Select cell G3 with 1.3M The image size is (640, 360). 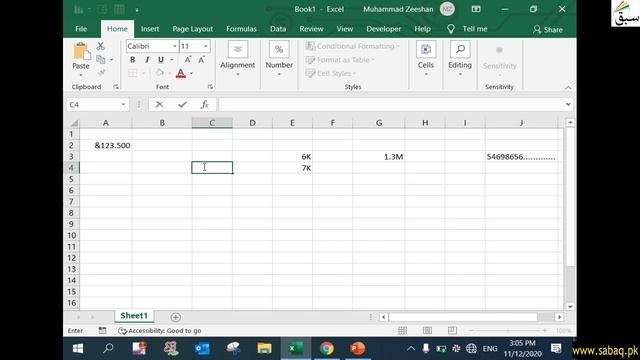click(379, 157)
